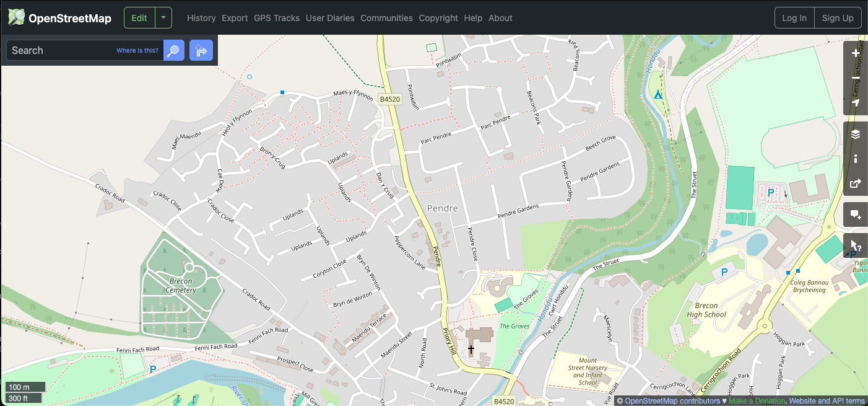Add a note to the map
The image size is (868, 406).
856,214
